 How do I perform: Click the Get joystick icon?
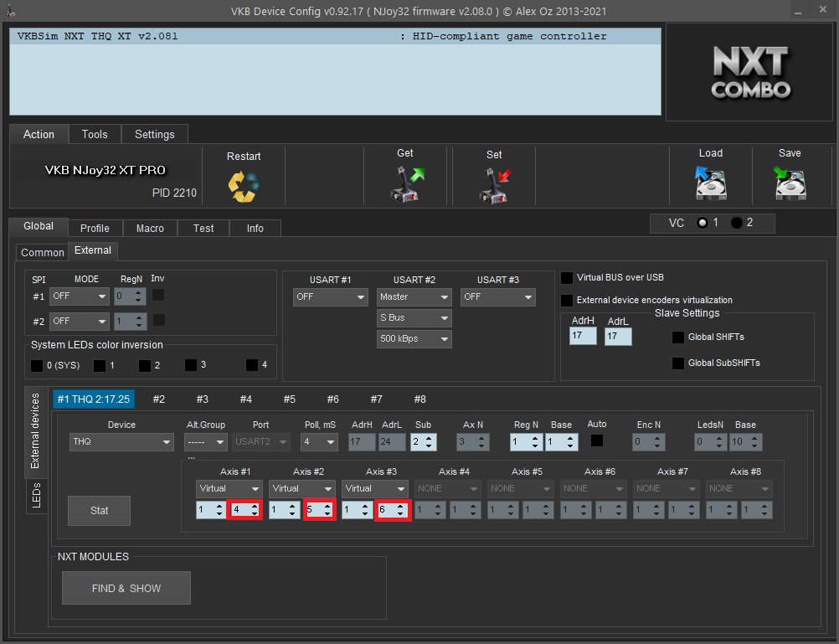(x=407, y=184)
